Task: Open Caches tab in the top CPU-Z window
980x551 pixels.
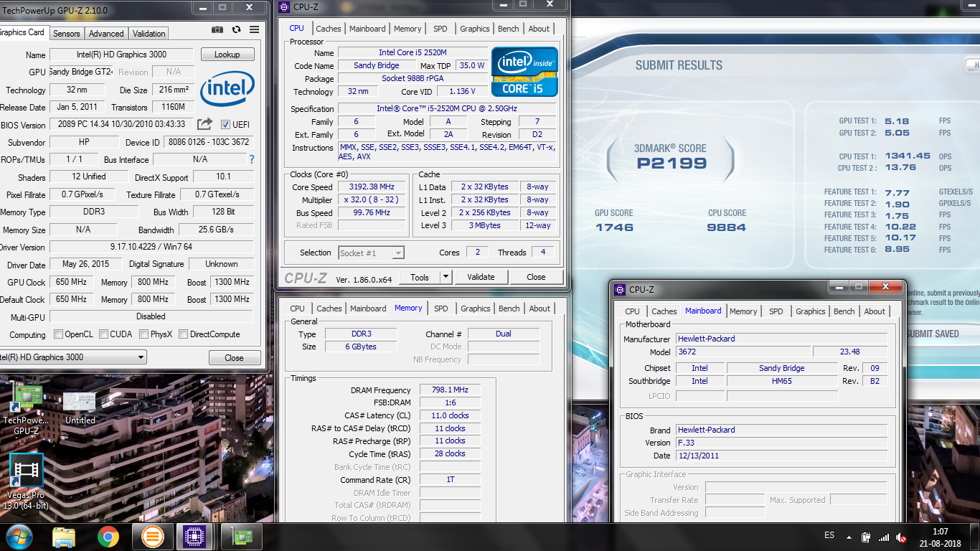Action: point(329,29)
